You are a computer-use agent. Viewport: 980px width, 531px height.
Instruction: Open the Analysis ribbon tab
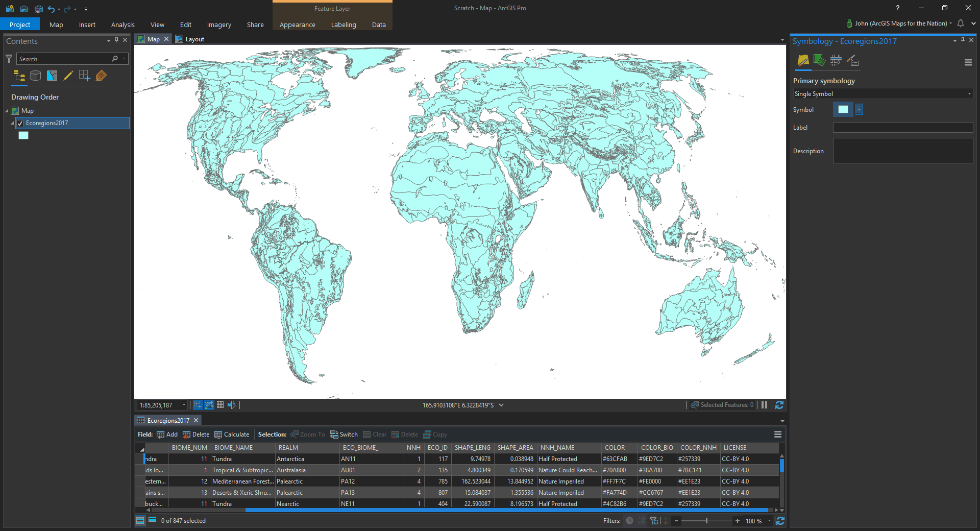(122, 25)
